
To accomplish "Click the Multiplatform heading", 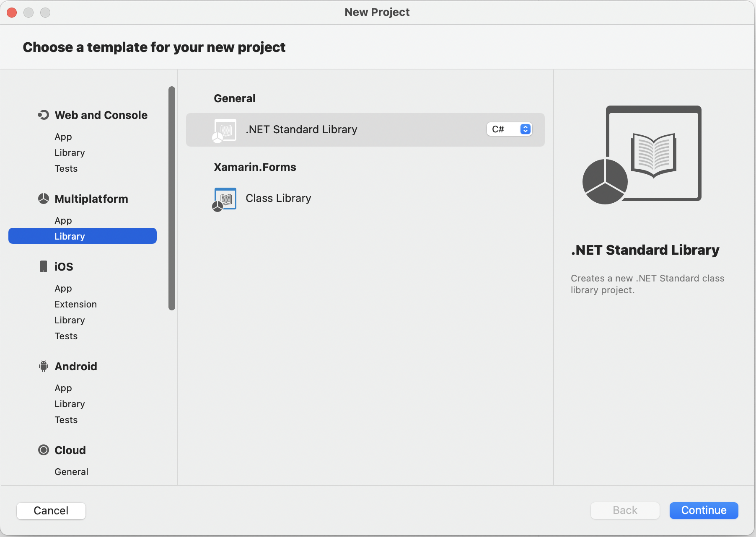I will pyautogui.click(x=91, y=199).
